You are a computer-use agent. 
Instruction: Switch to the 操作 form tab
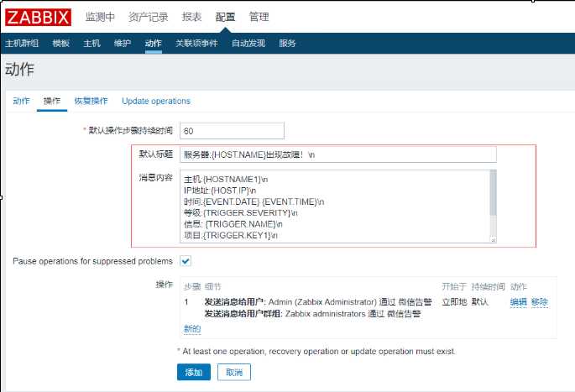click(x=52, y=101)
